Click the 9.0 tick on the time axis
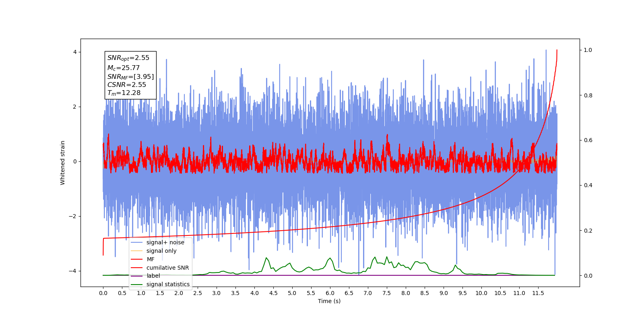Screen dimensions: 644x322 pos(444,293)
